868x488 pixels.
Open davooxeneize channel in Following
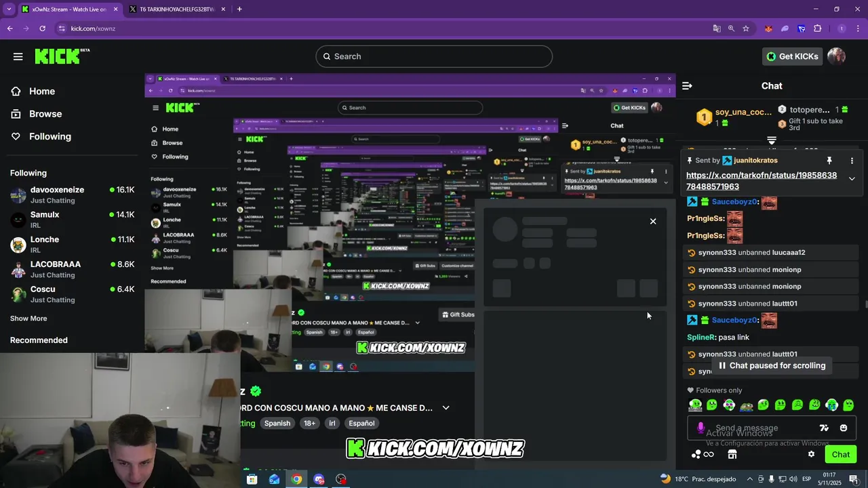click(x=72, y=195)
